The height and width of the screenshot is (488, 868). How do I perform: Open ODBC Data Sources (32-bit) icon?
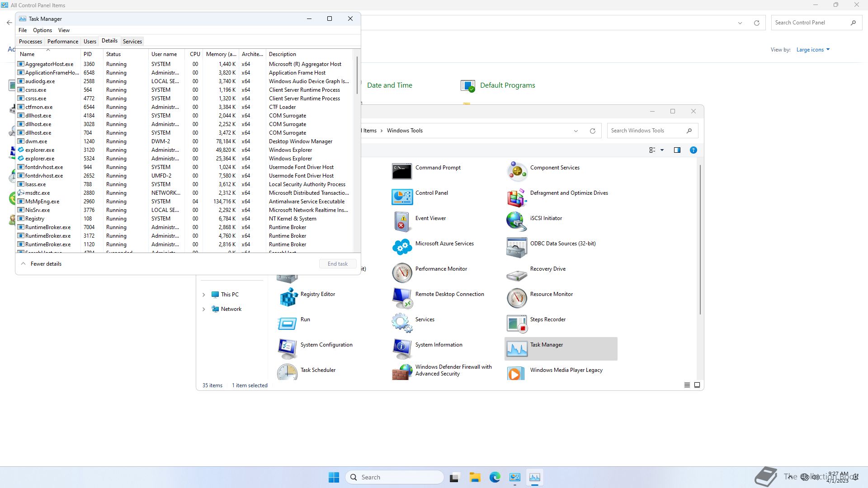516,247
